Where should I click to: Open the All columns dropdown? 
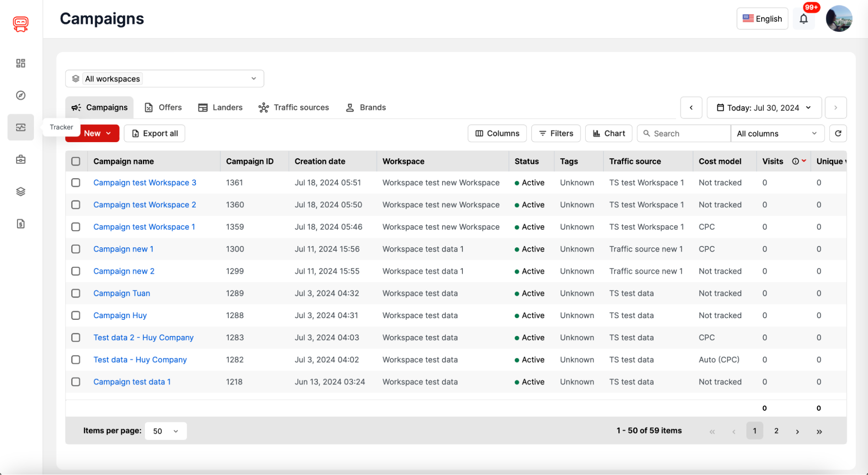[x=777, y=133]
